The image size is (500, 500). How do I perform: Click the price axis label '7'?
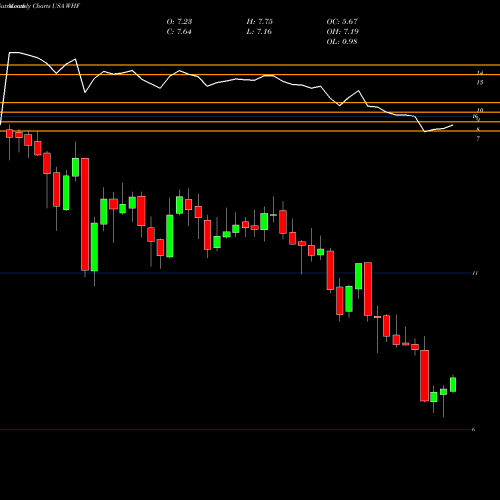click(478, 139)
